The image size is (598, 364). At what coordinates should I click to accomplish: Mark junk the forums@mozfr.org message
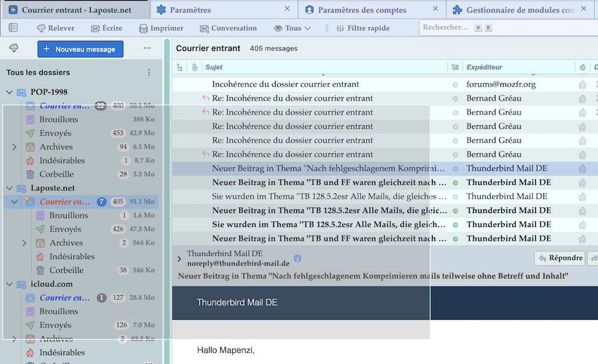click(x=582, y=84)
